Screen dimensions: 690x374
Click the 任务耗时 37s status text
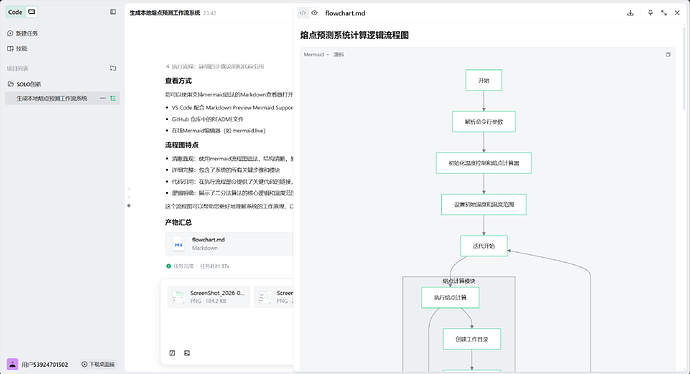[214, 266]
